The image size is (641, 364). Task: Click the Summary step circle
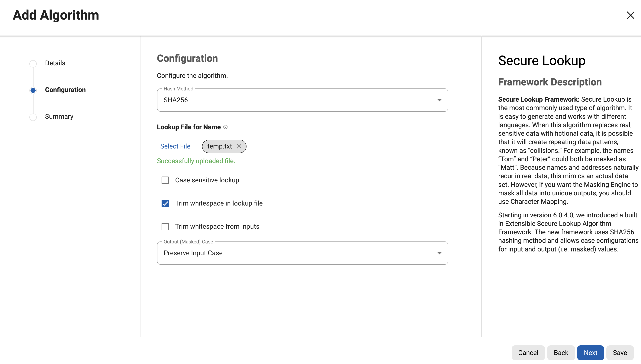click(33, 117)
